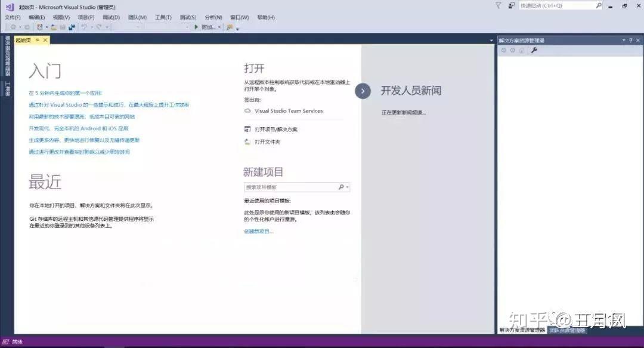Select the 解决方案资源管理器 bottom tab
644x348 pixels.
(x=522, y=330)
